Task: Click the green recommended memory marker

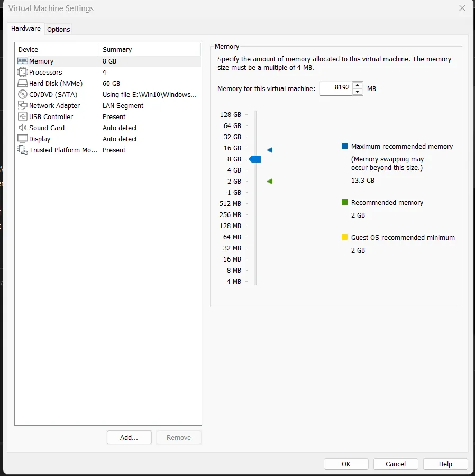Action: click(270, 181)
